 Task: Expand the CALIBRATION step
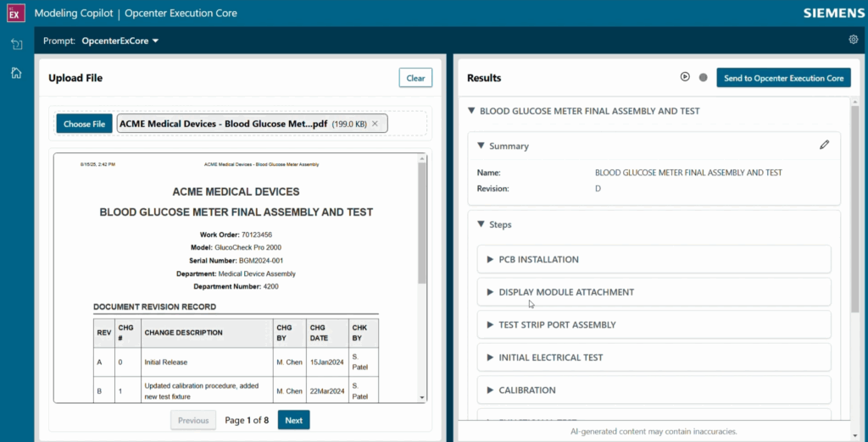tap(489, 390)
